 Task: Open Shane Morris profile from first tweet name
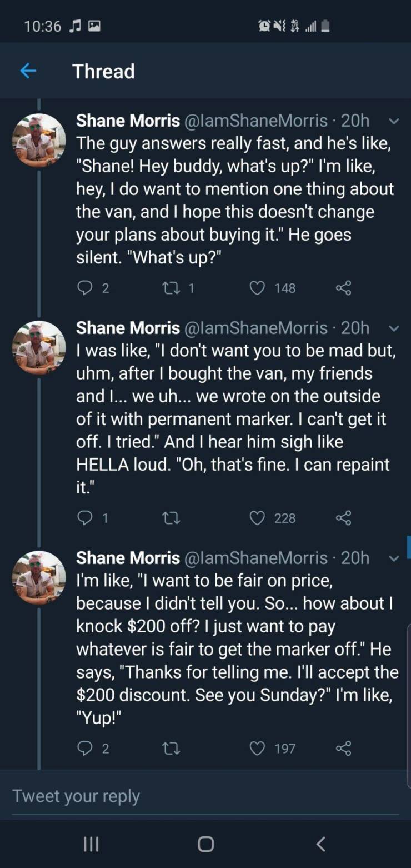pyautogui.click(x=128, y=120)
